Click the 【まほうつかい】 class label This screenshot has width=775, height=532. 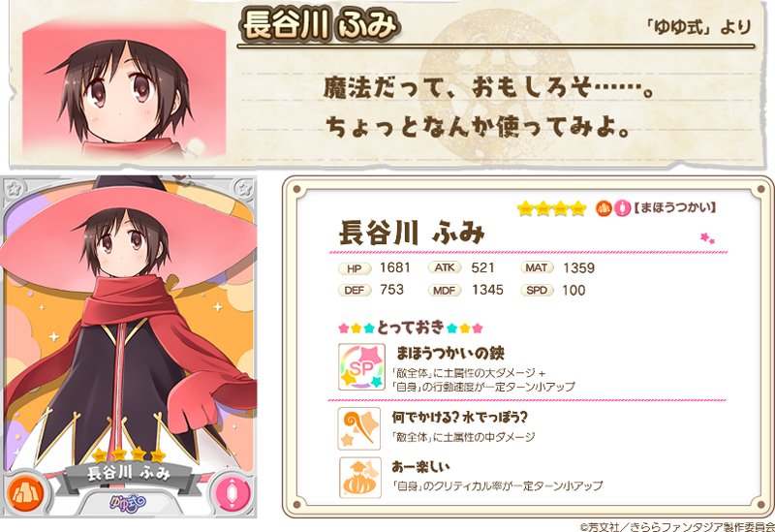[x=674, y=207]
